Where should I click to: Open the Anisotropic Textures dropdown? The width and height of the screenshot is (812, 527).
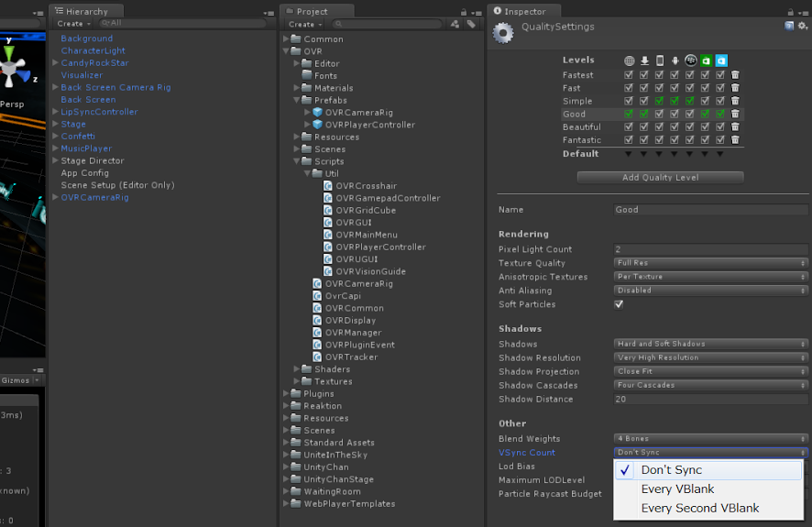click(711, 277)
